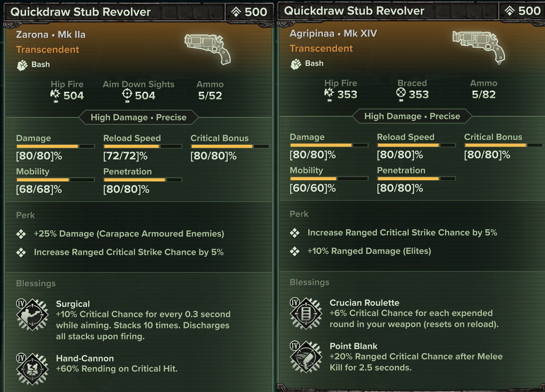Click the Aim Down Sights crosshair icon
The height and width of the screenshot is (392, 545).
click(x=127, y=94)
